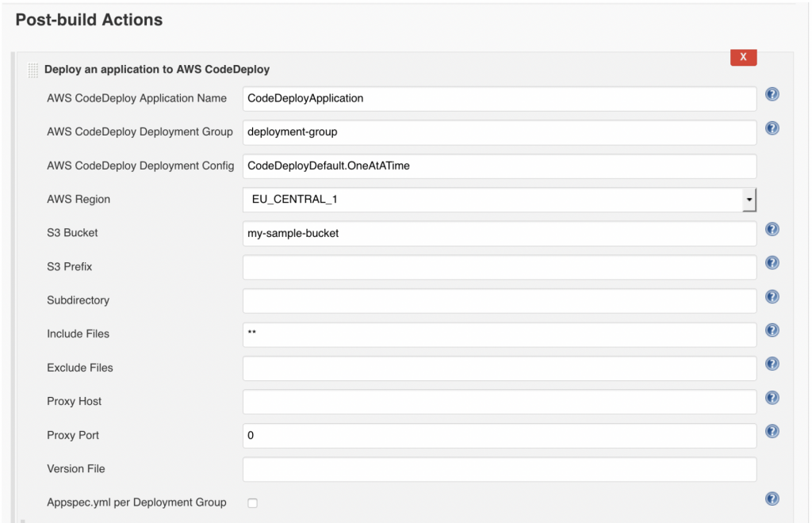Enable Appspec.yml per Deployment Group checkbox
Image resolution: width=812 pixels, height=523 pixels.
click(252, 503)
